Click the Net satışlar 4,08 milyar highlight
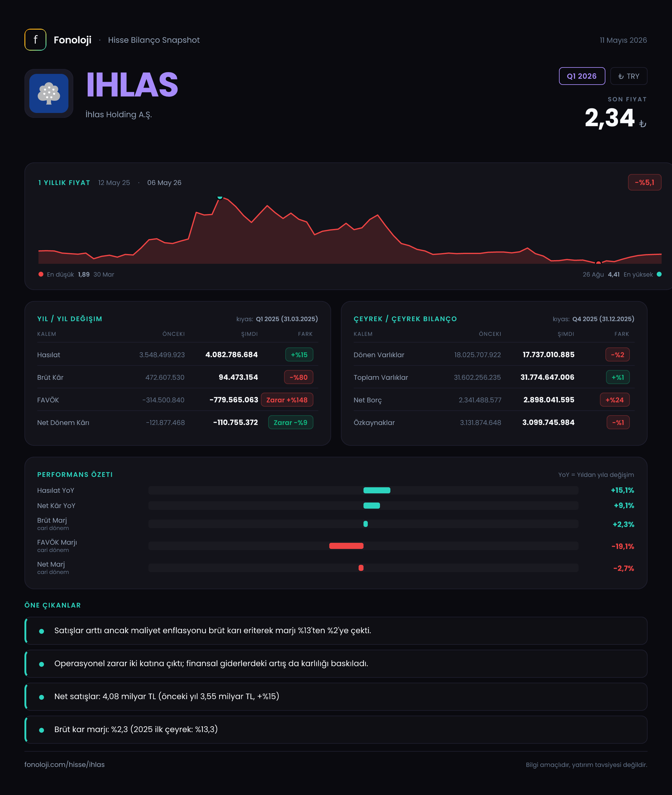672x795 pixels. [x=336, y=696]
